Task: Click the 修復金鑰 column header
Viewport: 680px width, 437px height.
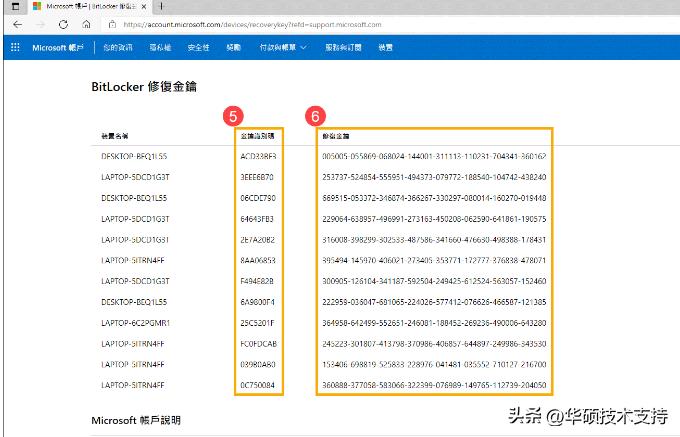Action: [335, 136]
